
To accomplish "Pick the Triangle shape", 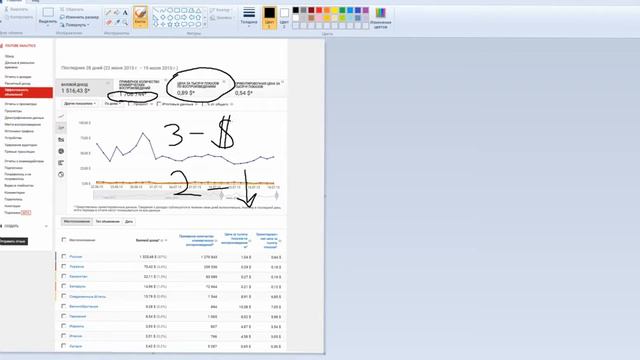I will point(198,10).
